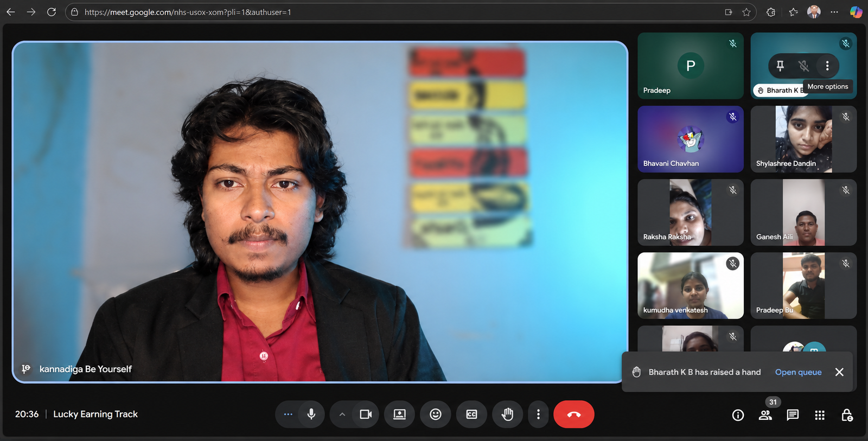The width and height of the screenshot is (868, 441).
Task: Select Pradeep Bu's video tile
Action: 803,285
